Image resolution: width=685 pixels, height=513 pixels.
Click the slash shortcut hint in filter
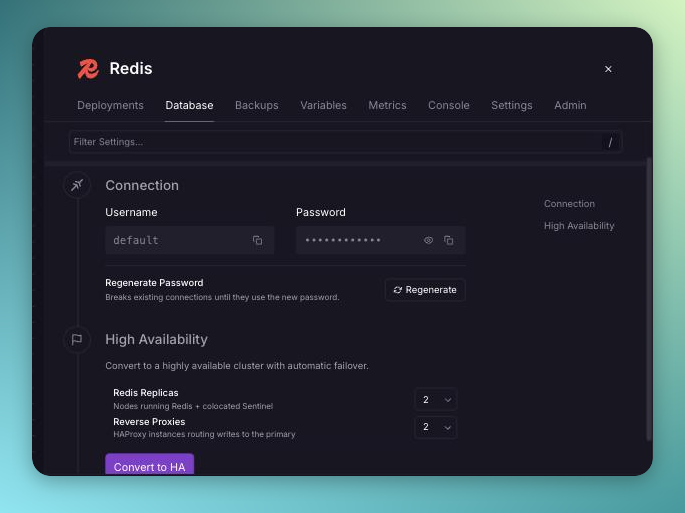610,142
